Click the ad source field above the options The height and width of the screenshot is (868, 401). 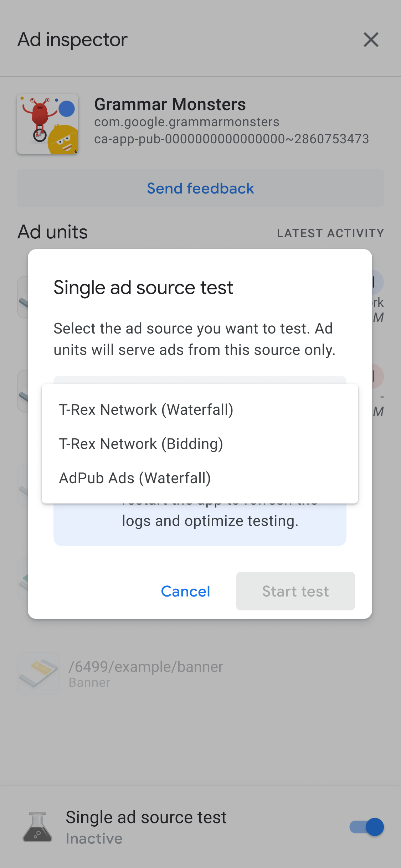tap(200, 380)
